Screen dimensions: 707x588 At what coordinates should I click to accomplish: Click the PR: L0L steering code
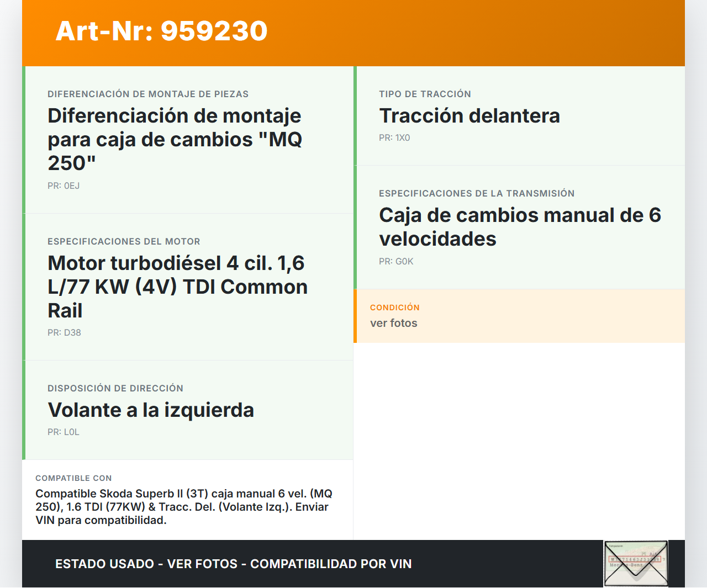tap(64, 432)
